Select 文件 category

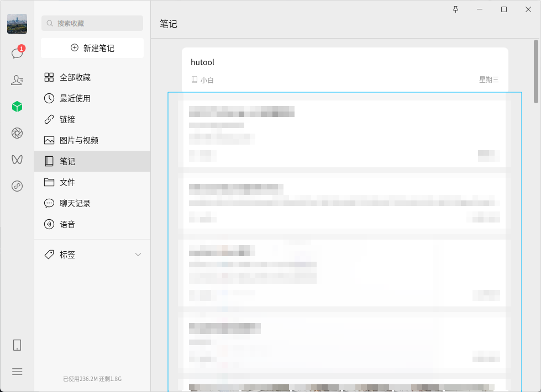tap(92, 182)
